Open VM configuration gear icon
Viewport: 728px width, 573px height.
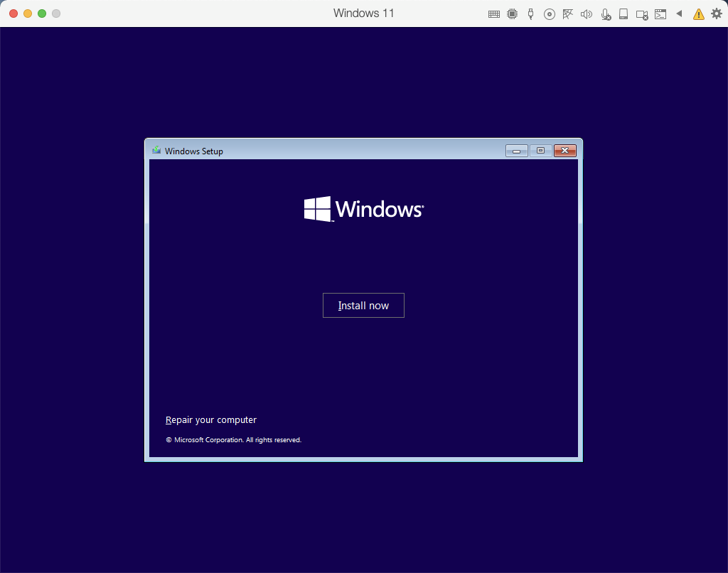coord(717,14)
